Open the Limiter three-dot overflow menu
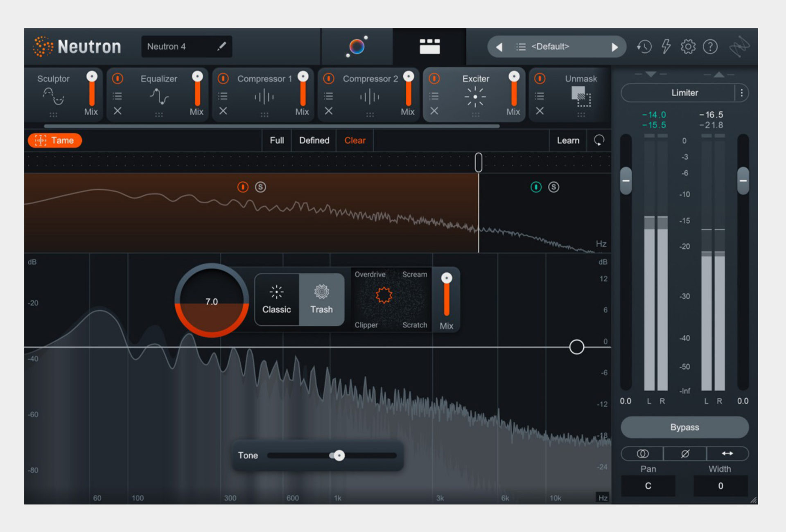This screenshot has height=532, width=786. [741, 92]
